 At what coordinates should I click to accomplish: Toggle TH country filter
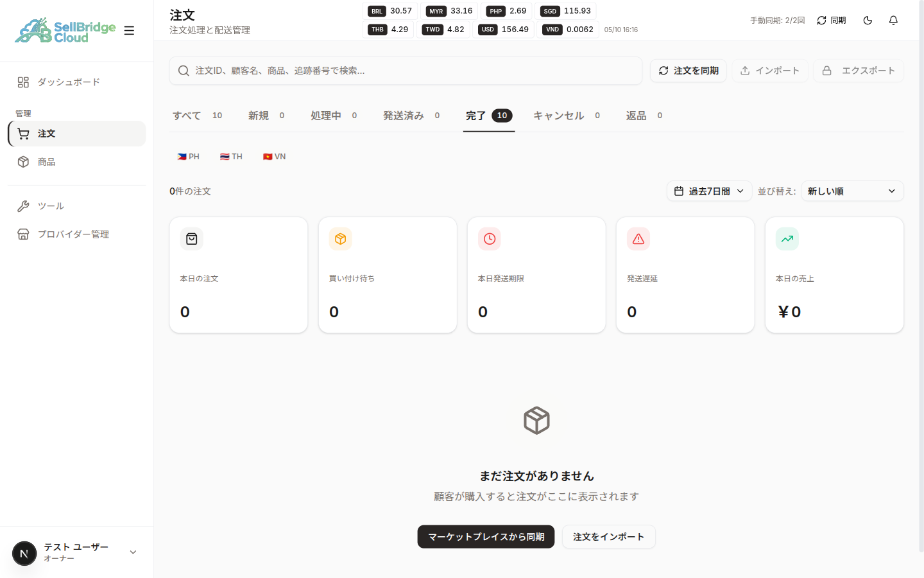pos(231,157)
